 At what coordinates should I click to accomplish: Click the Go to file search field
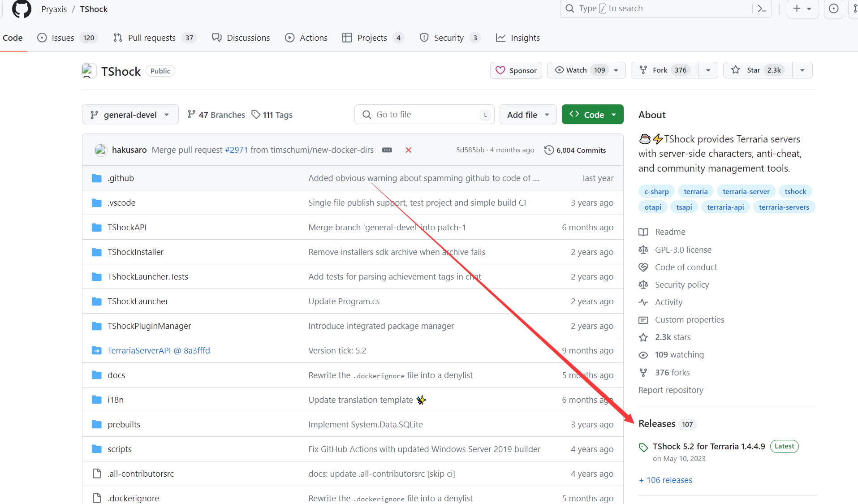point(423,115)
